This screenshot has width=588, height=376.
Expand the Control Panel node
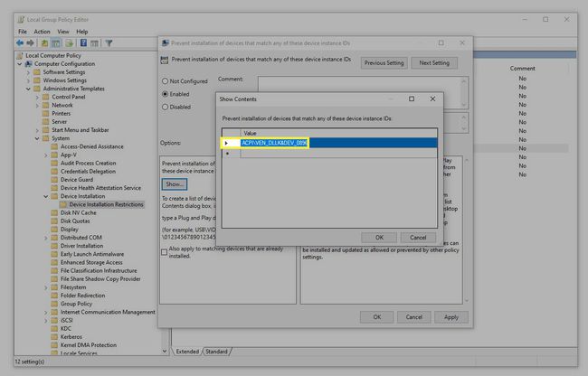coord(37,97)
